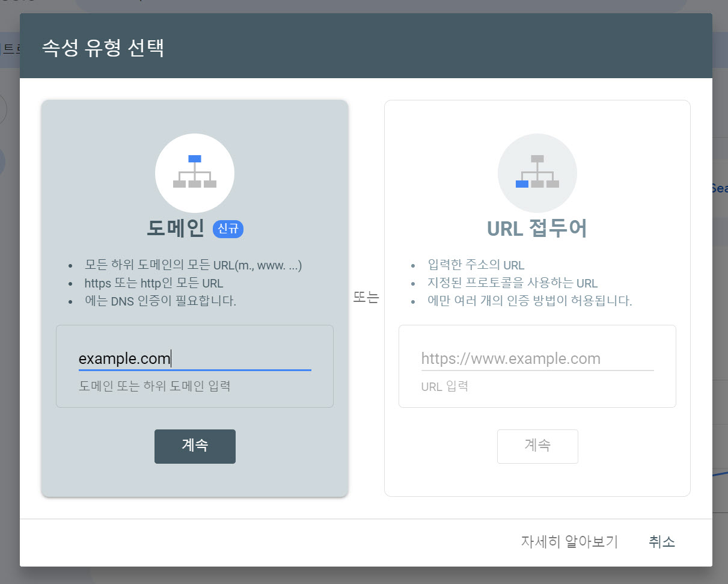
Task: Open 자세히 알아보기 for more details
Action: (569, 542)
